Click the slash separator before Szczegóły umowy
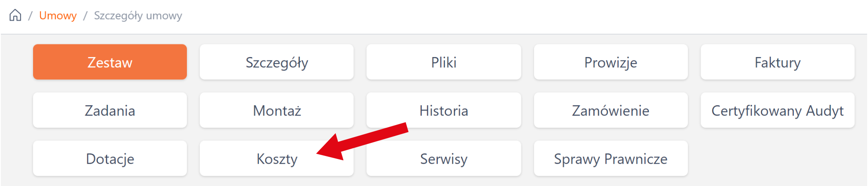This screenshot has height=186, width=868. [85, 16]
